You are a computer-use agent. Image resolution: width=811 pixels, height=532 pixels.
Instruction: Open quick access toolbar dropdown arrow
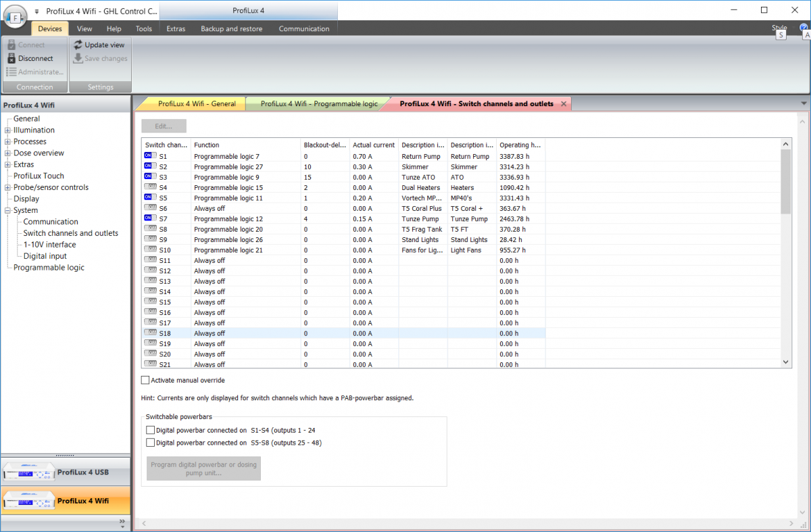pos(36,11)
